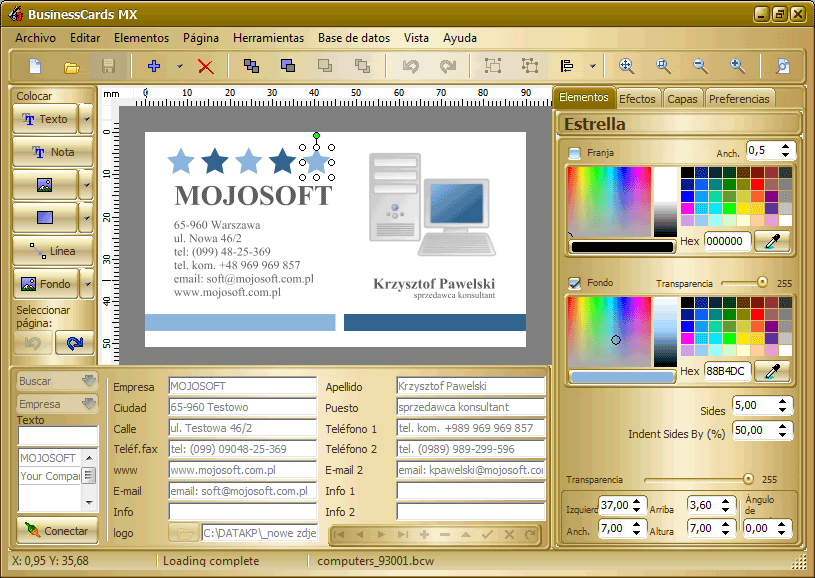Click the Conectar button
This screenshot has width=815, height=578.
pyautogui.click(x=57, y=531)
